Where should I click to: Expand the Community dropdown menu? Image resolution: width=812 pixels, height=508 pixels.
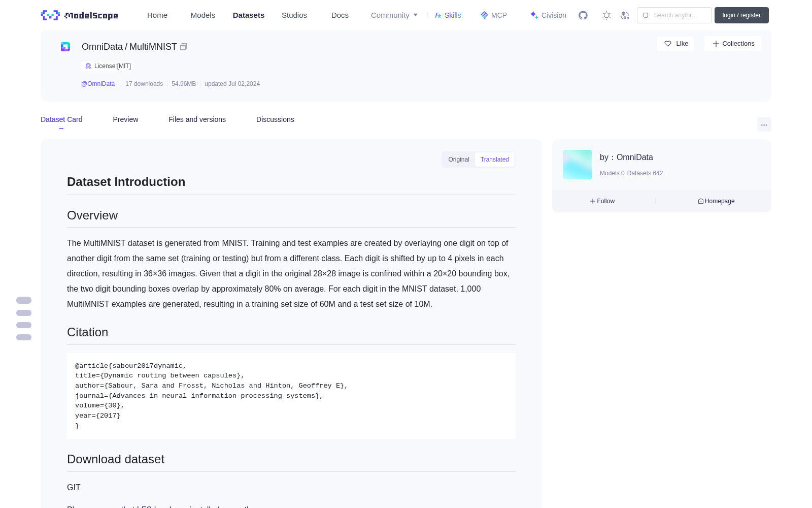[394, 15]
